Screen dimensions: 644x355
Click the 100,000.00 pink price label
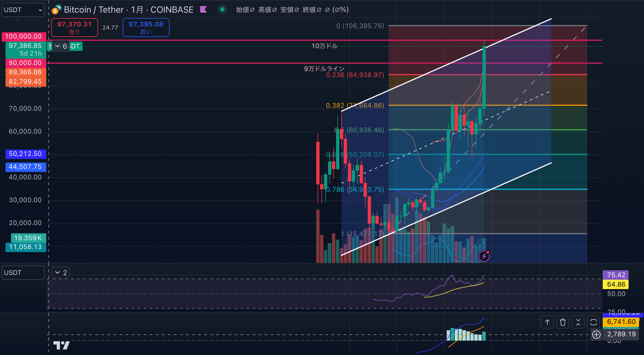point(23,36)
